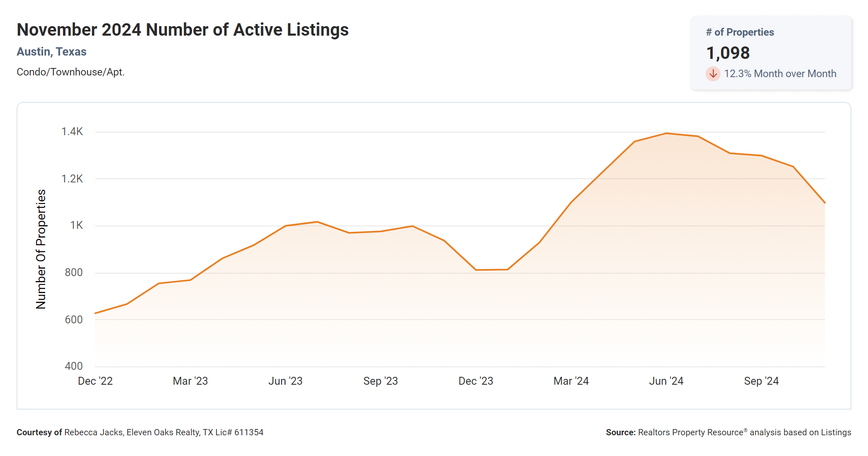This screenshot has width=868, height=456.
Task: Click the Dec '22 x-axis label
Action: pos(95,381)
